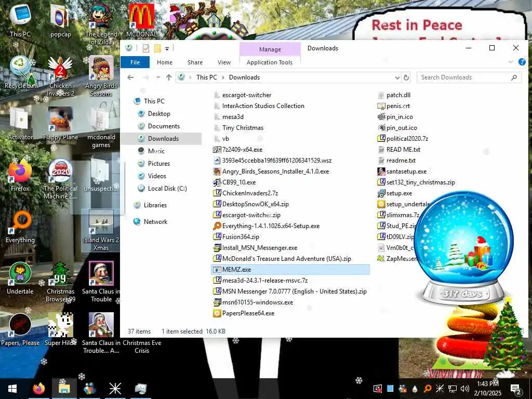Open the This PC desktop icon

[x=20, y=20]
